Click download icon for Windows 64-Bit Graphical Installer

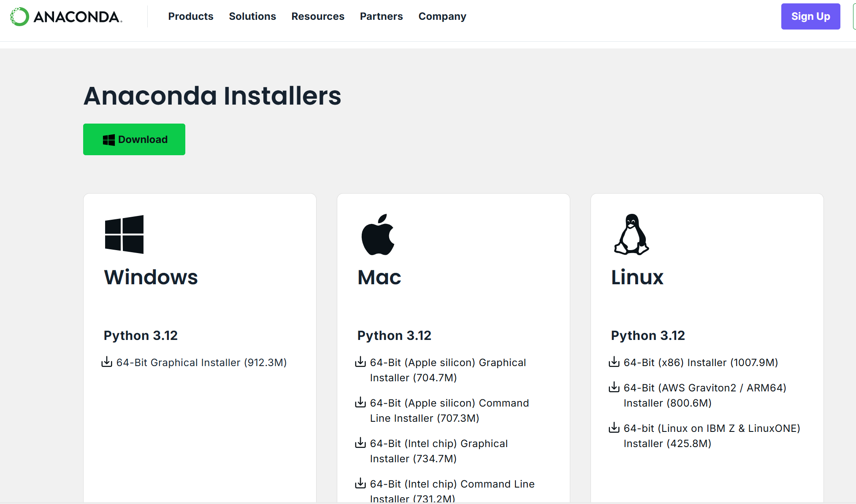pos(107,362)
